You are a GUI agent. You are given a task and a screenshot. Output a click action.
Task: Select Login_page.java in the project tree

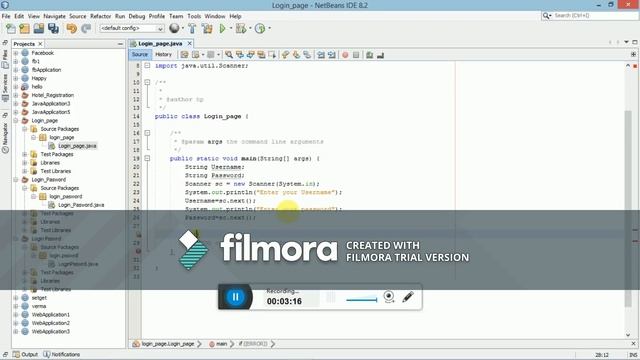[x=77, y=146]
